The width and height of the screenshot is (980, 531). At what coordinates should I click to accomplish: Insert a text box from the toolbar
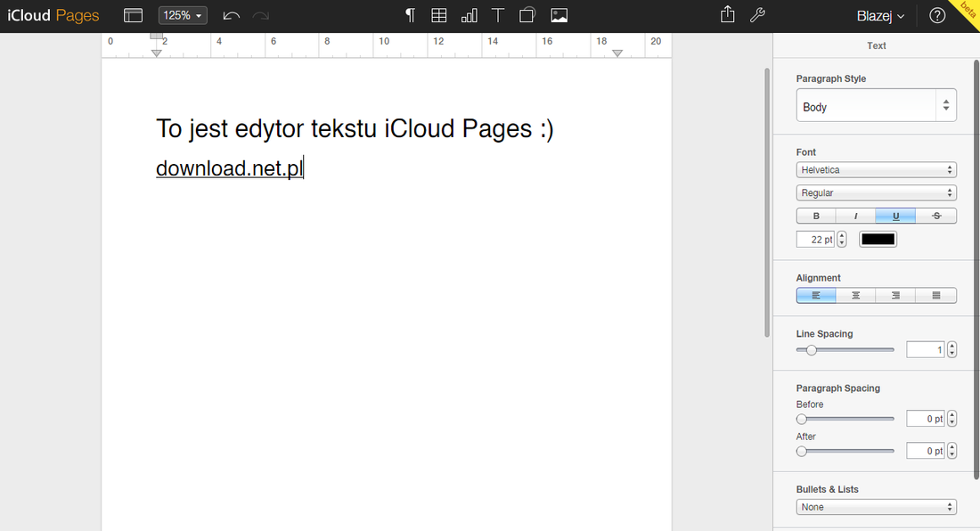pos(498,16)
